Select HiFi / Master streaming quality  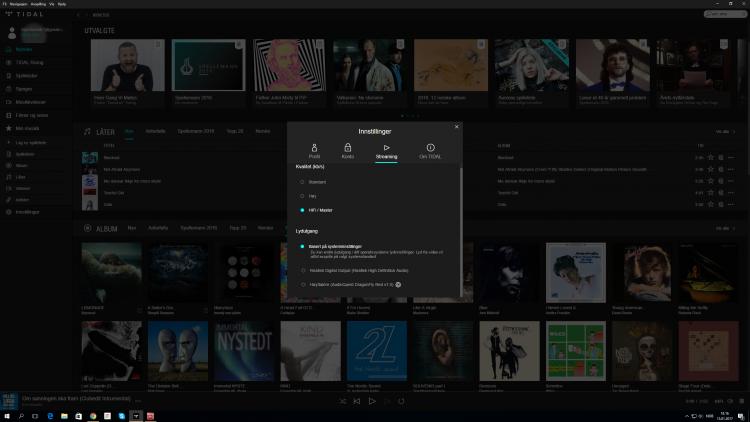coord(316,210)
